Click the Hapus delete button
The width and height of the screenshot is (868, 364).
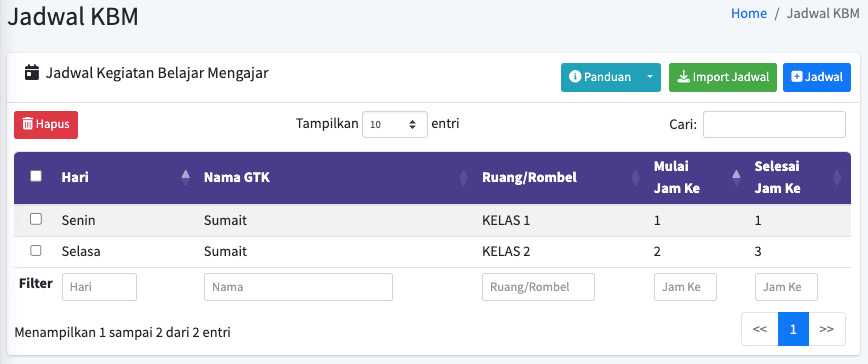pyautogui.click(x=46, y=124)
